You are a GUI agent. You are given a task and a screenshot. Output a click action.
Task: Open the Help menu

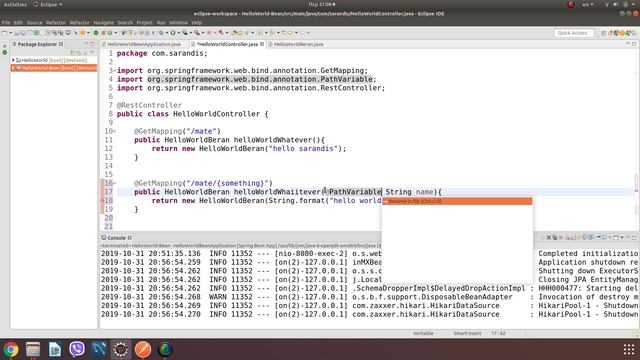197,22
